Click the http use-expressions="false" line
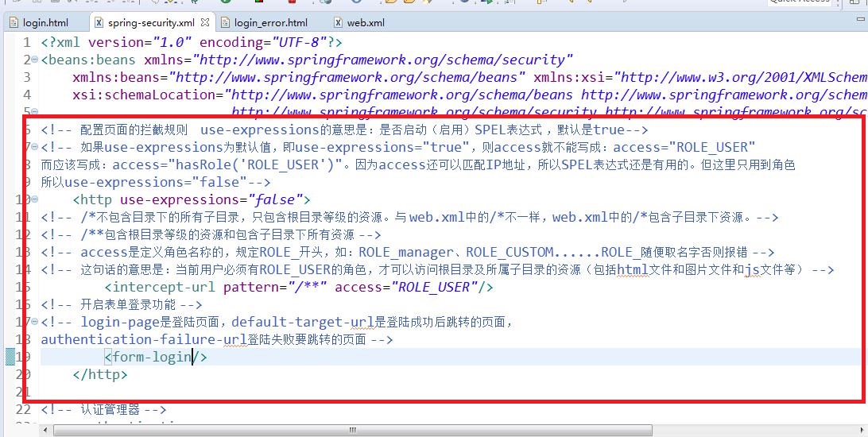 pyautogui.click(x=192, y=199)
